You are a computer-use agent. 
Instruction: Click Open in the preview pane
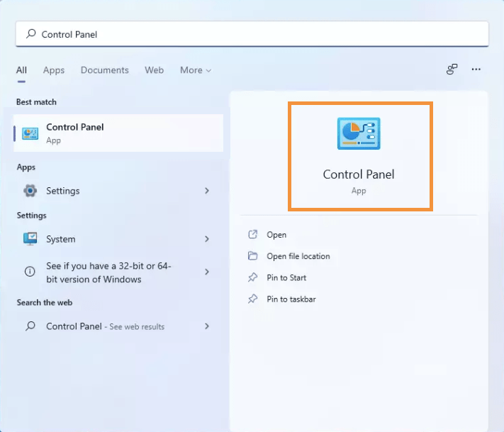276,235
